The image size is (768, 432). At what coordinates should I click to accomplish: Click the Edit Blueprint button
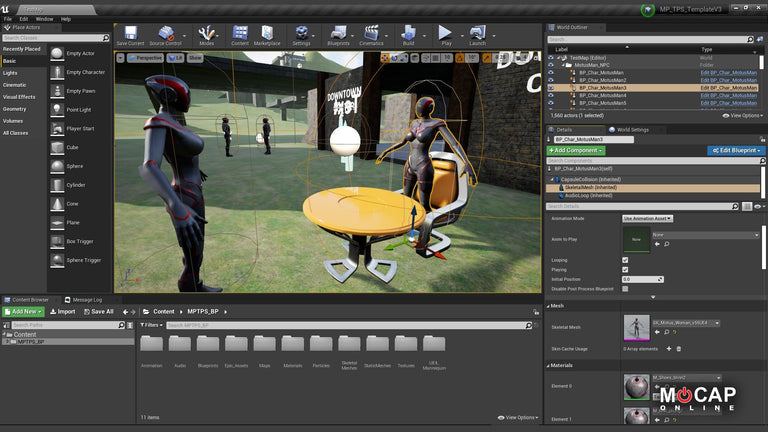pos(735,150)
